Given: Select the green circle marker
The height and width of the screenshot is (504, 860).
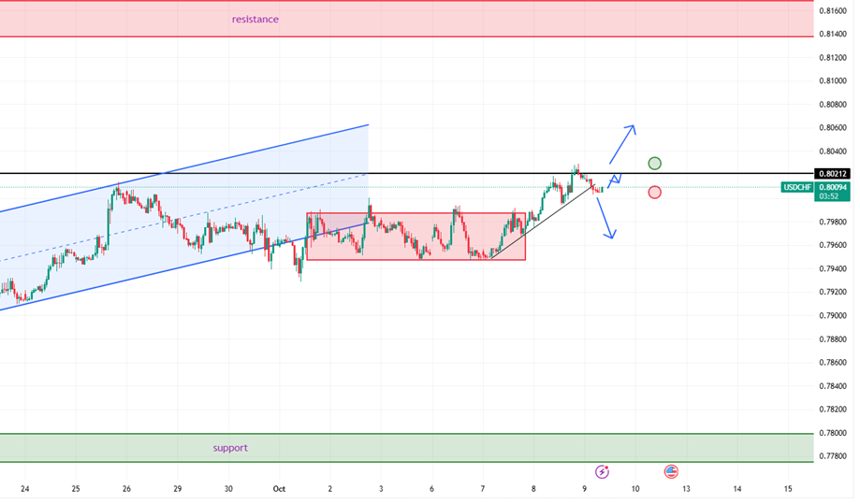Looking at the screenshot, I should click(654, 164).
